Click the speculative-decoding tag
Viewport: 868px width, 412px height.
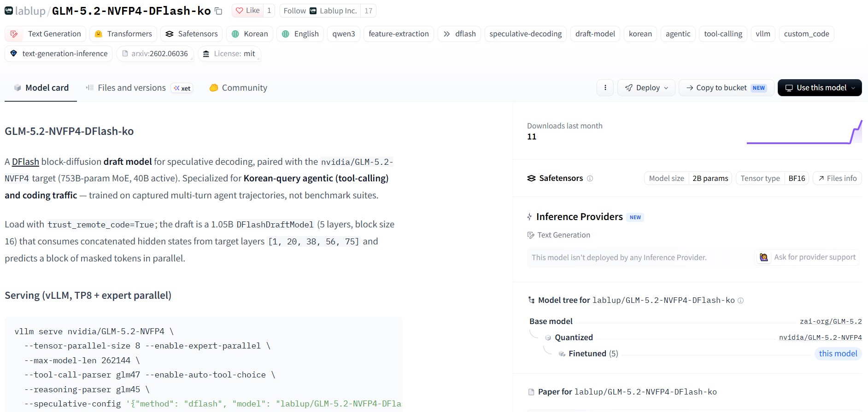(x=526, y=34)
